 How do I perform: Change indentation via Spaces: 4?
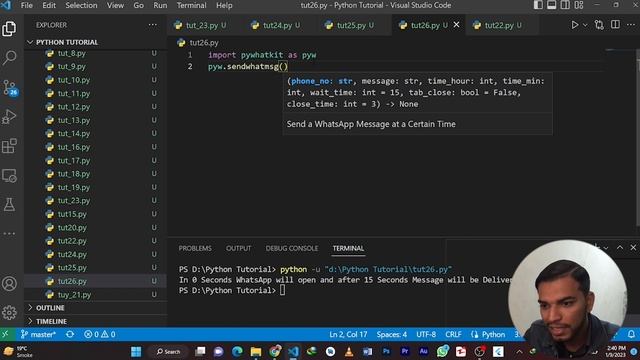(x=391, y=334)
